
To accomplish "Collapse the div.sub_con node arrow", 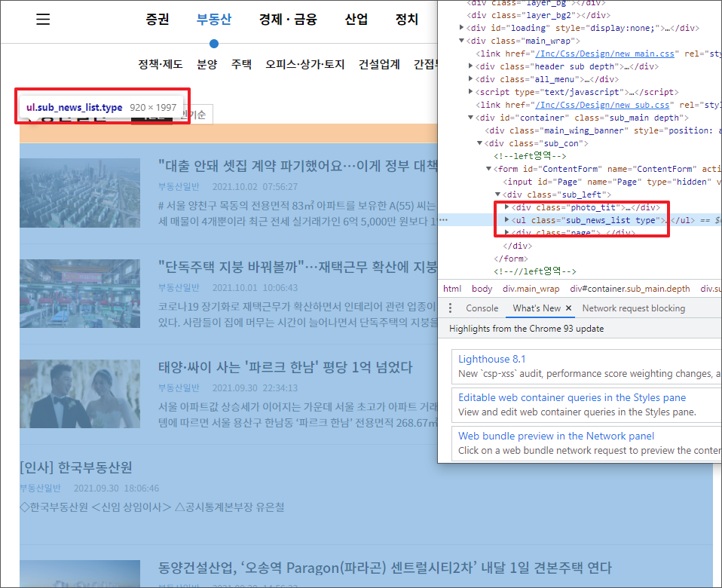I will pos(480,143).
